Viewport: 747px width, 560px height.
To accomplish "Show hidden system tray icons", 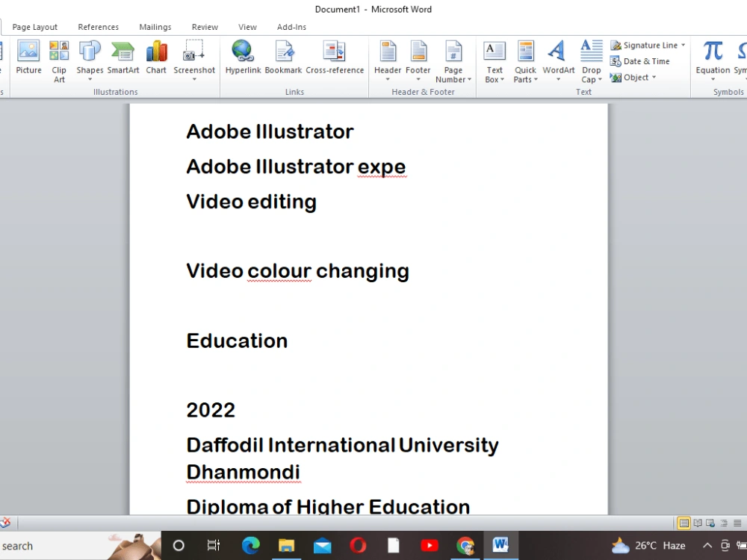I will point(707,546).
